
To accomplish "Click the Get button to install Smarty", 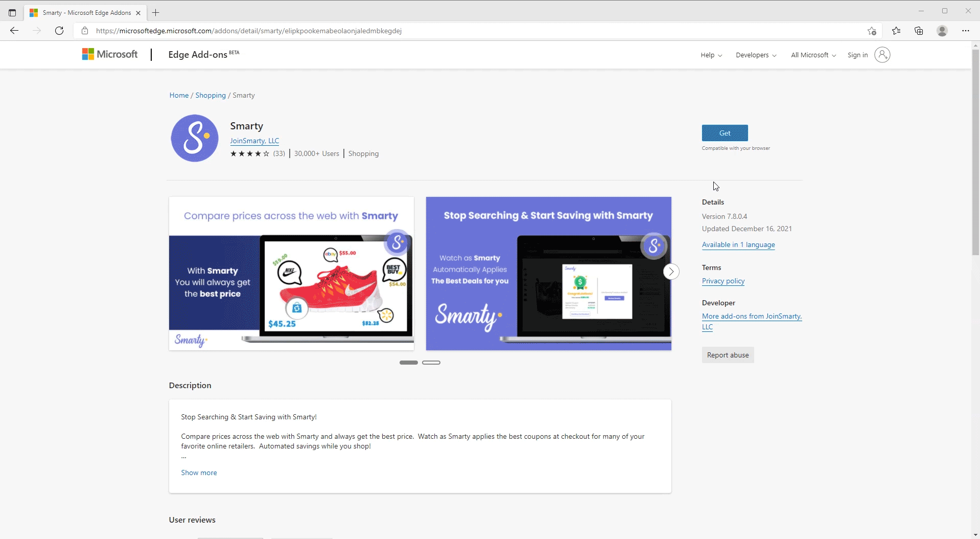I will point(725,132).
